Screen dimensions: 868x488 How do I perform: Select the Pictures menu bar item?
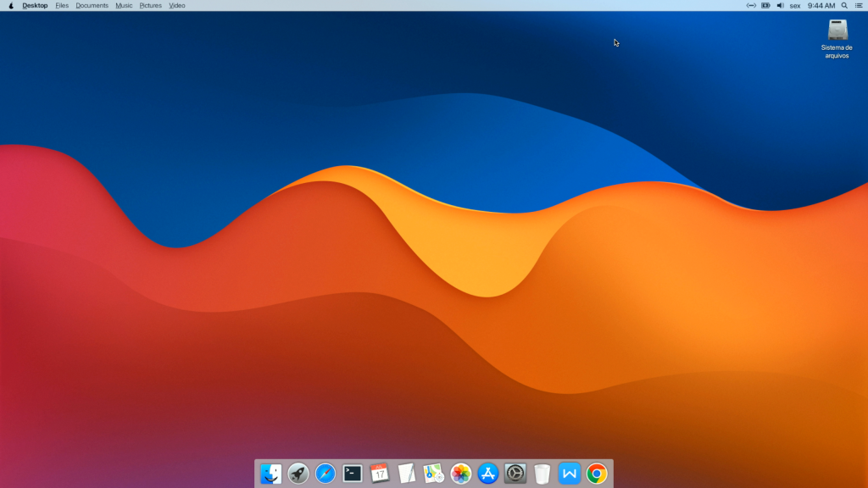point(150,6)
